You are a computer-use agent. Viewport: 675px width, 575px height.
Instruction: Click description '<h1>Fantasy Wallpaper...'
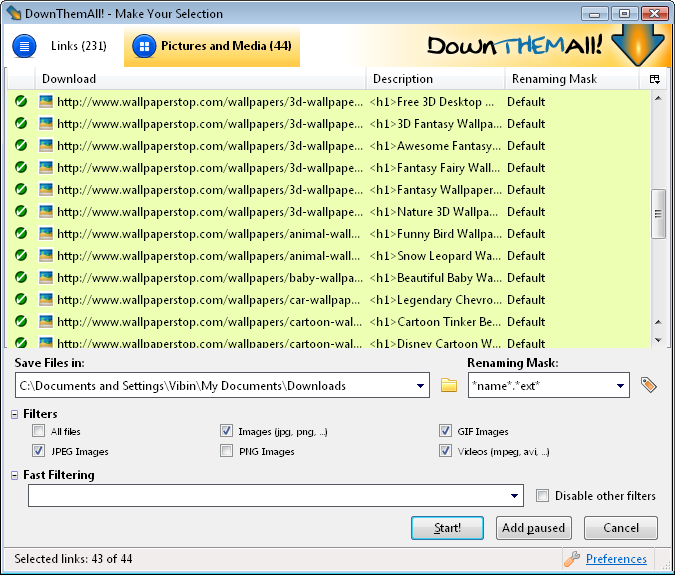tap(436, 190)
